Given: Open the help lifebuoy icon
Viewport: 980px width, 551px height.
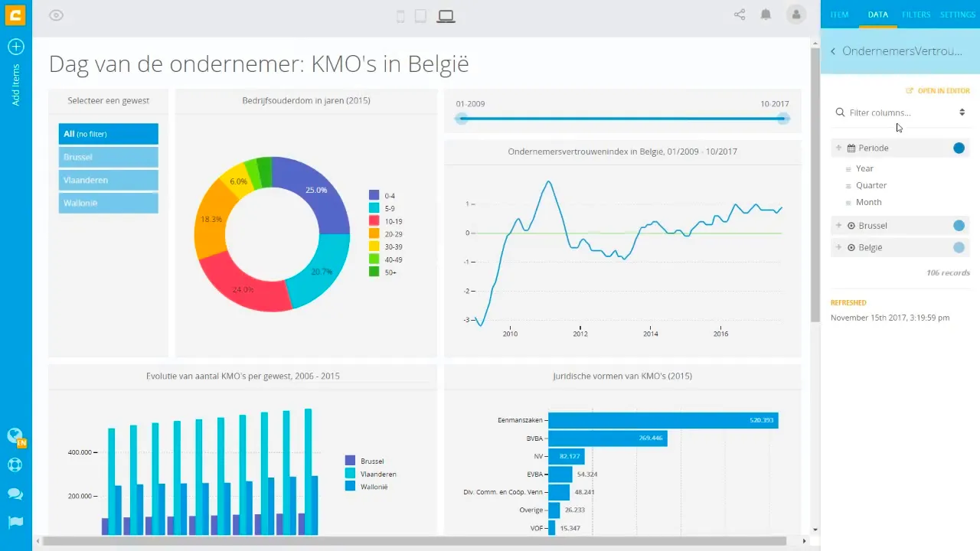Looking at the screenshot, I should coord(15,465).
